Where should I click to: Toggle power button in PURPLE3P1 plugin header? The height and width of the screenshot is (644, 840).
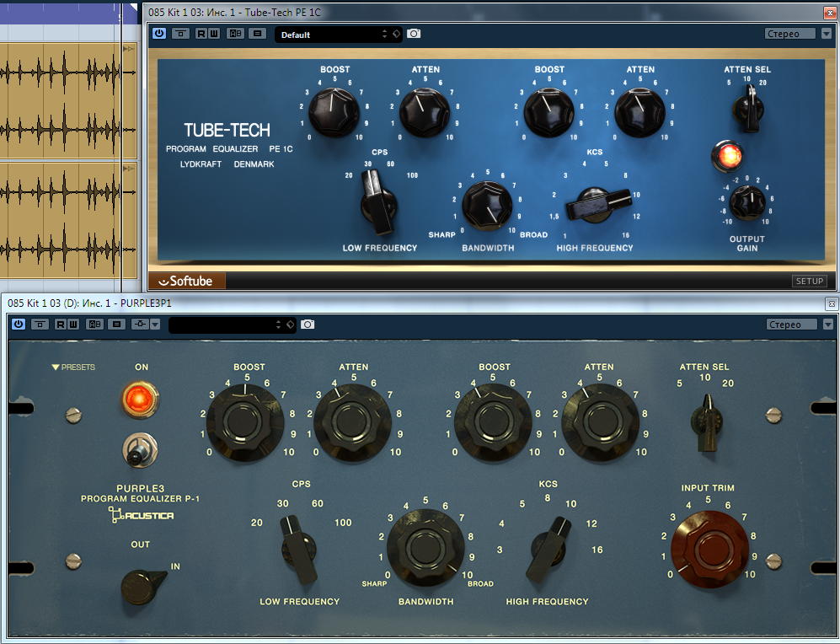[x=19, y=325]
